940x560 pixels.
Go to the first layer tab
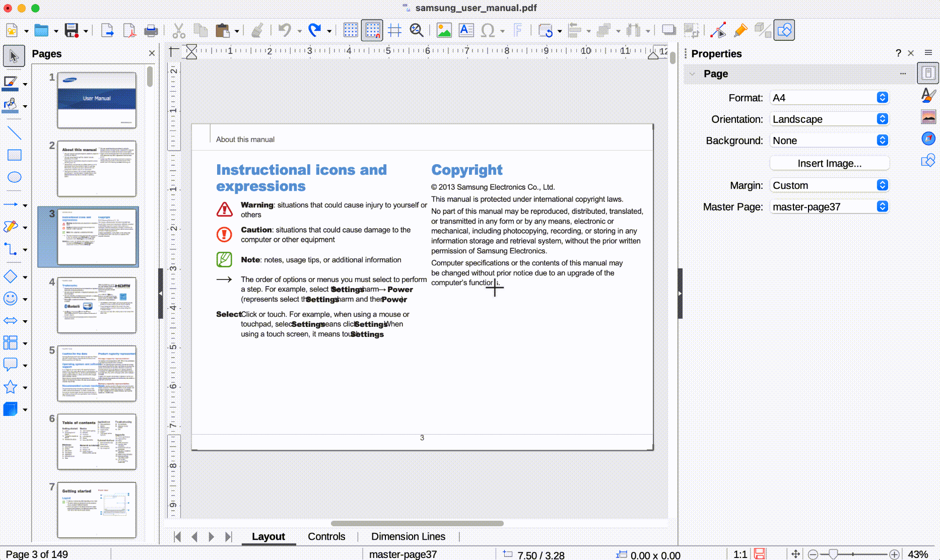point(177,537)
